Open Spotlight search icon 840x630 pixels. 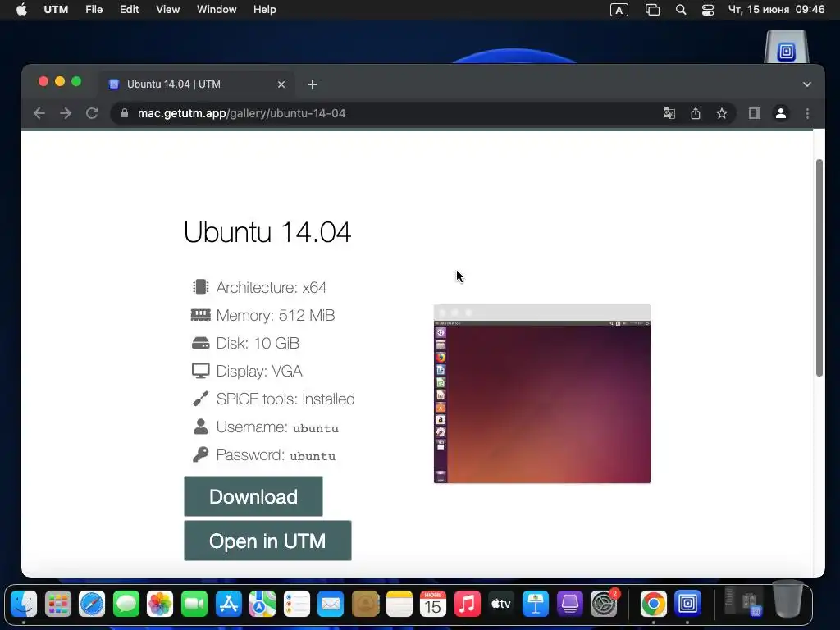click(681, 10)
